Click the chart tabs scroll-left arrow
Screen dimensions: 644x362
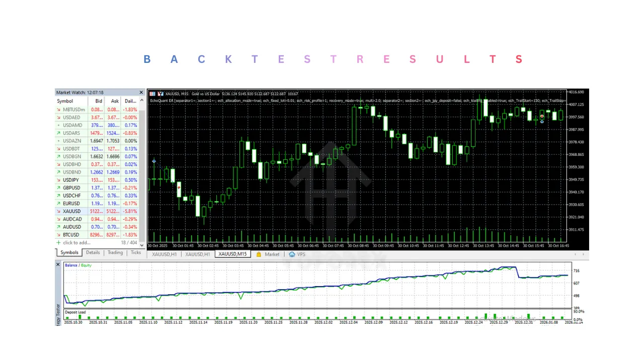tap(575, 254)
